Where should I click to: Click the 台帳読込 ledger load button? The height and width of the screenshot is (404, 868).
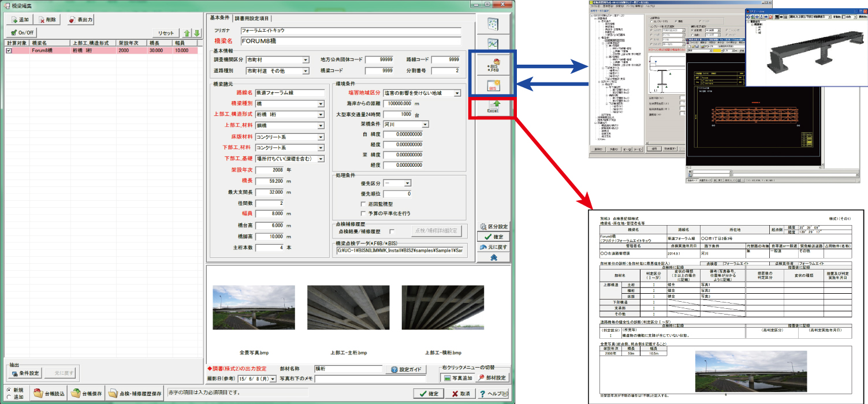(x=49, y=394)
